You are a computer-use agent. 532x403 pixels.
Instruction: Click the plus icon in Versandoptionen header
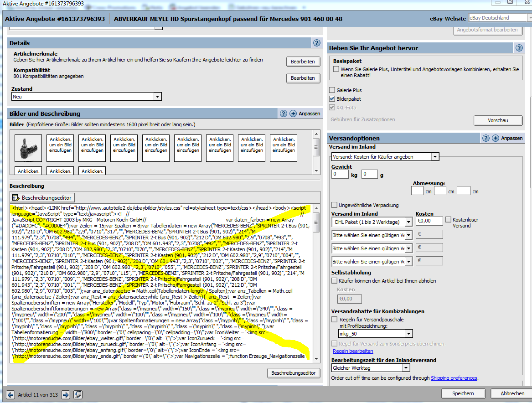point(496,138)
